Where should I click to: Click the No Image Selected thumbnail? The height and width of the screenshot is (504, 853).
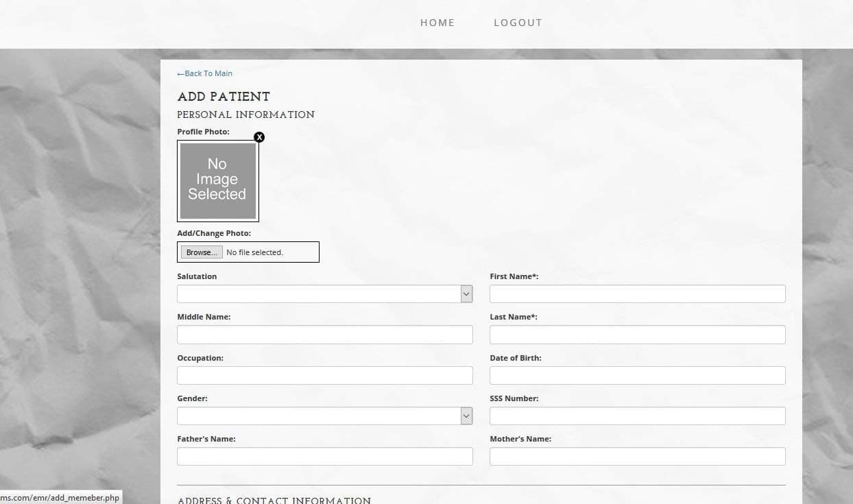pos(217,180)
